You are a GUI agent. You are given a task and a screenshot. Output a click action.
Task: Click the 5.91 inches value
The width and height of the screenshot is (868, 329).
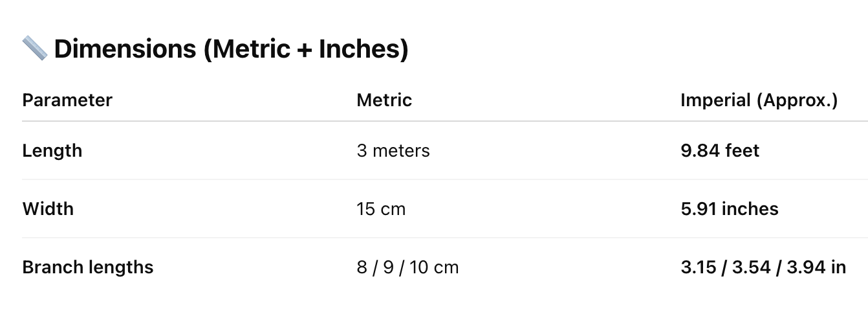point(730,209)
